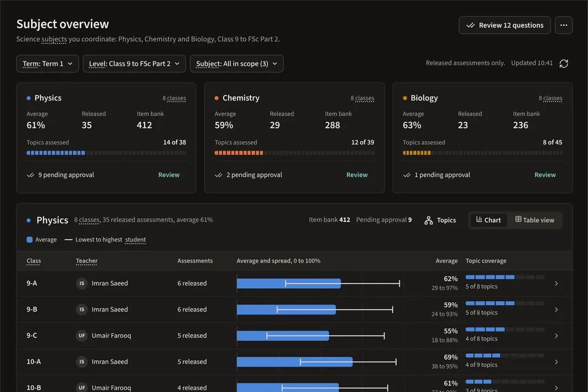The image size is (588, 392).
Task: Open the three-dot more options menu
Action: pyautogui.click(x=564, y=25)
